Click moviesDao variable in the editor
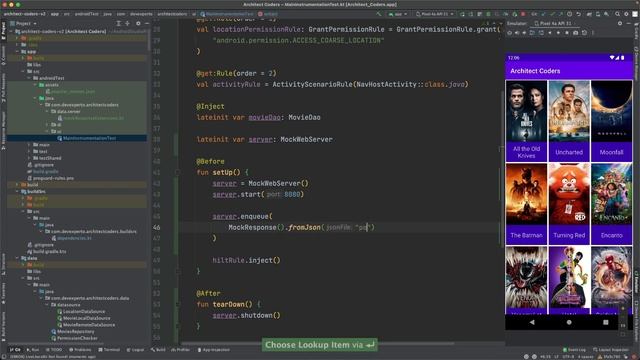The image size is (640, 360). pyautogui.click(x=264, y=117)
